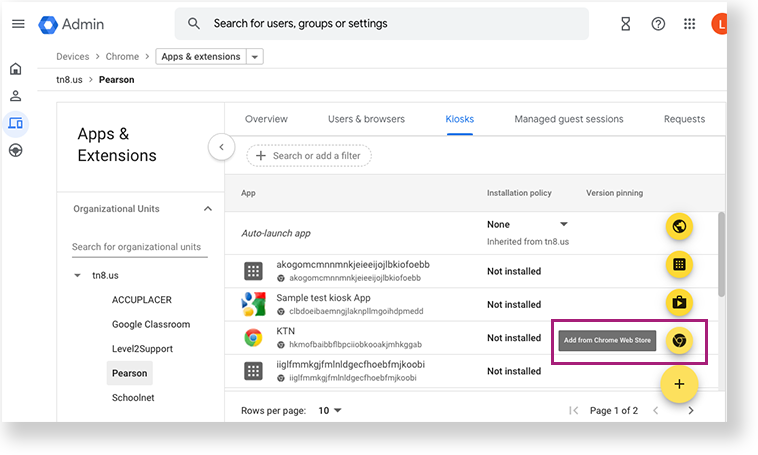Open the Help question mark icon

tap(658, 24)
